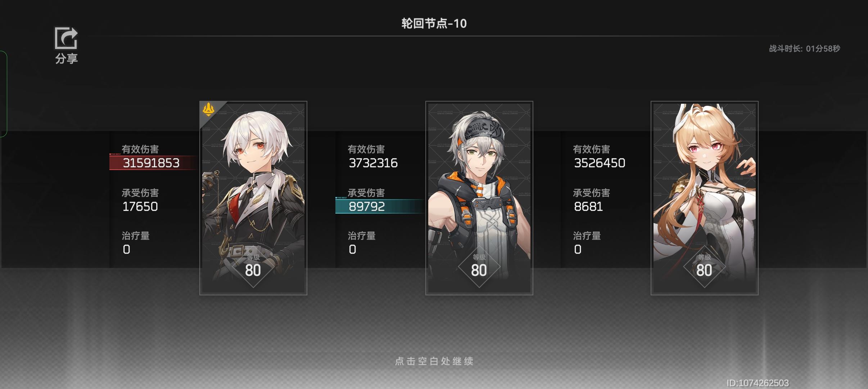This screenshot has height=389, width=868.
Task: Tap the 分享 label under share icon
Action: click(x=67, y=58)
